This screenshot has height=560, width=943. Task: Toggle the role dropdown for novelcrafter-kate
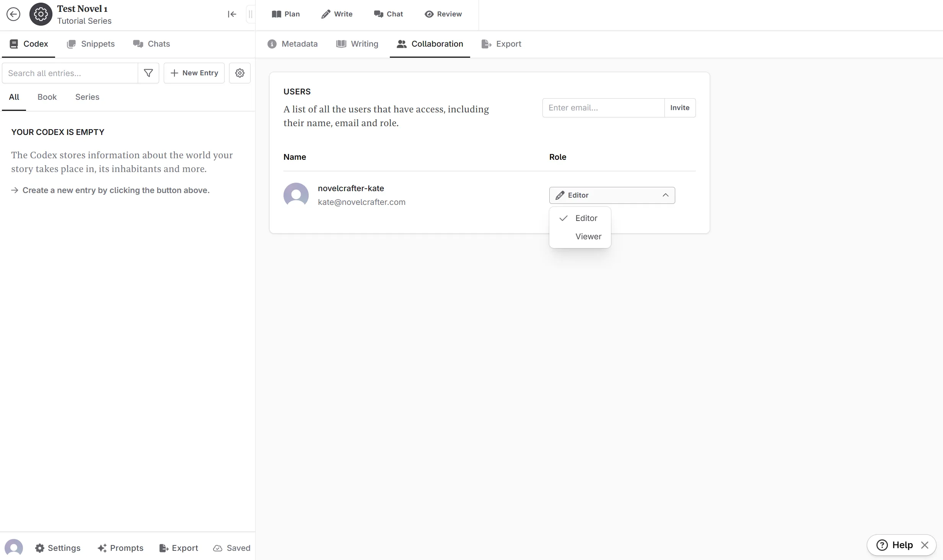point(612,195)
